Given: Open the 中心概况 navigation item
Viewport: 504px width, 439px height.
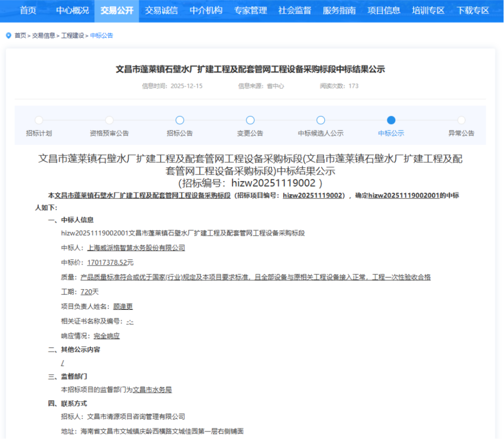Looking at the screenshot, I should pos(72,11).
